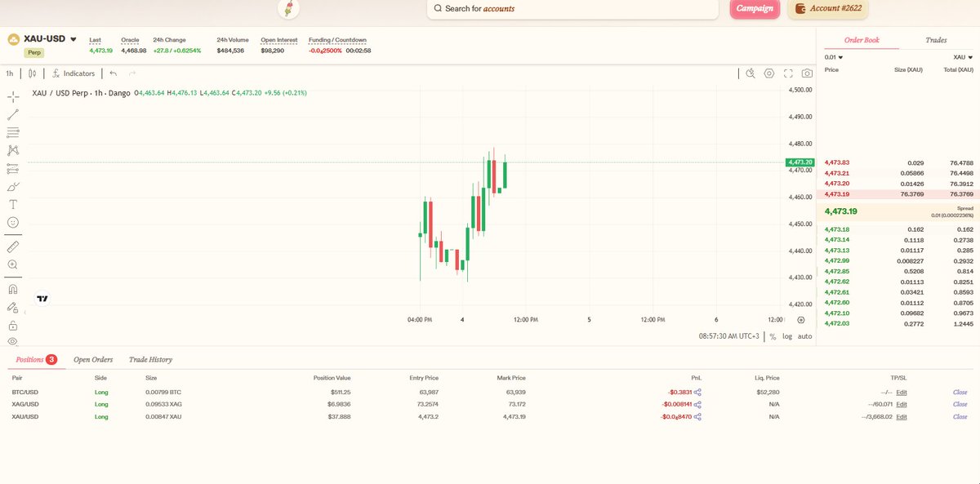Select the crosshair cursor tool
980x484 pixels.
pos(13,96)
